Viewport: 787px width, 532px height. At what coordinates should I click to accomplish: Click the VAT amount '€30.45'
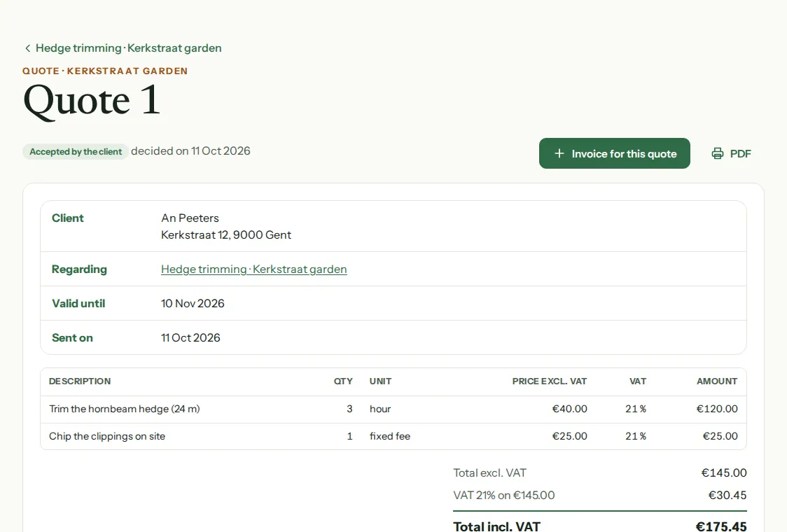[x=727, y=496]
